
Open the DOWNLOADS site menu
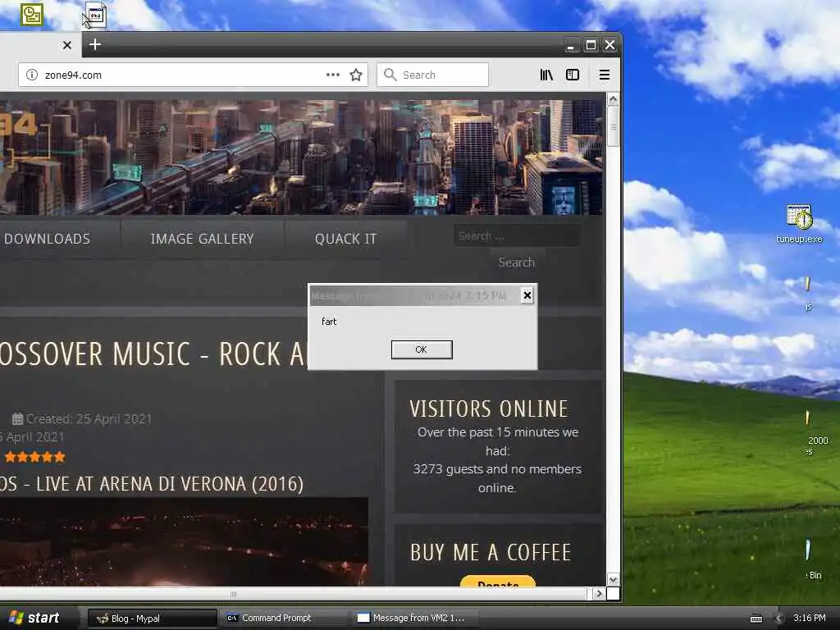click(47, 239)
